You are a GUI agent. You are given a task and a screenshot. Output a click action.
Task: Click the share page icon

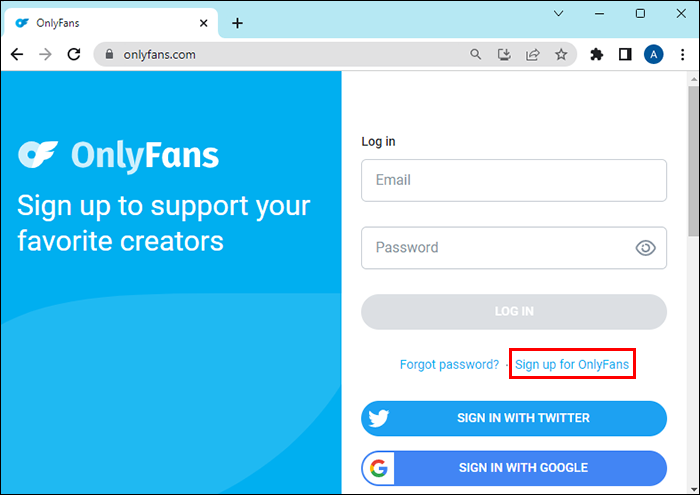coord(533,55)
